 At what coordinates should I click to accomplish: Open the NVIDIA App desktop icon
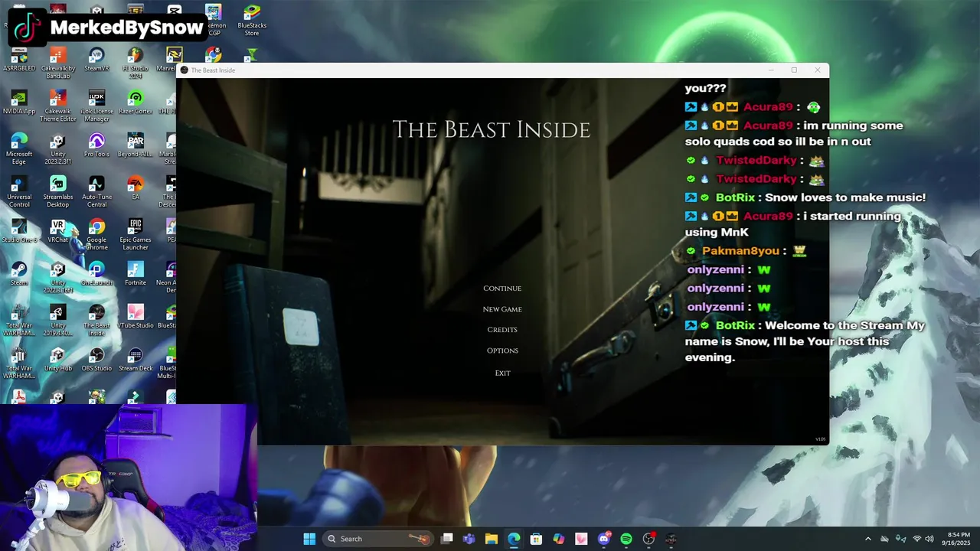19,103
